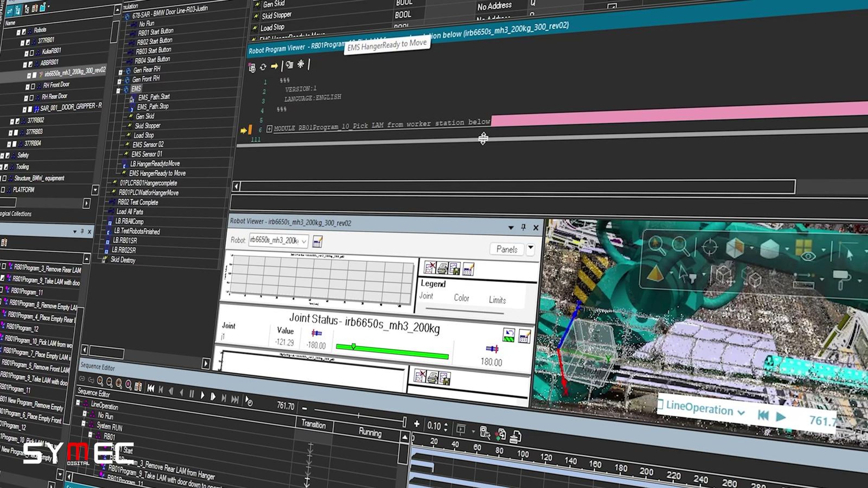Play simulation forward in Sequence Editor
Image resolution: width=868 pixels, height=488 pixels.
click(203, 395)
